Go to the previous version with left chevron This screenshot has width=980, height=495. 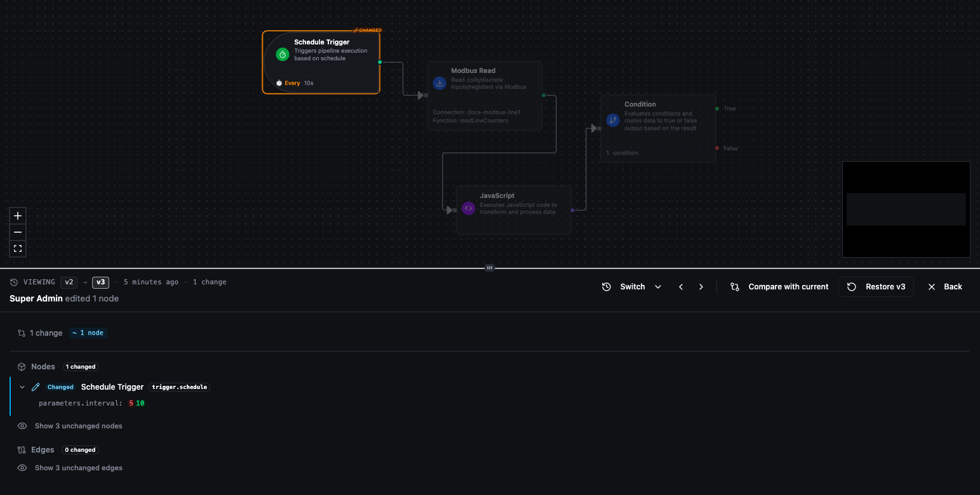[681, 287]
